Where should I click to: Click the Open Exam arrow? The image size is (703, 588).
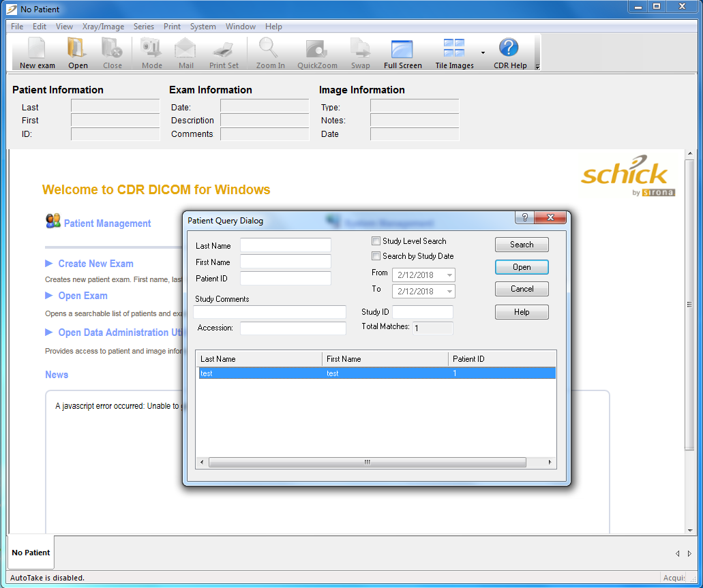tap(49, 295)
